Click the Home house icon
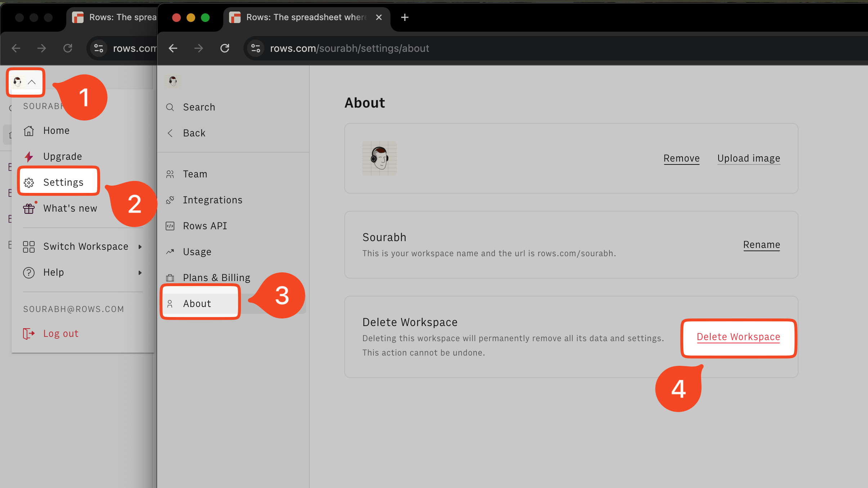The height and width of the screenshot is (488, 868). tap(29, 131)
